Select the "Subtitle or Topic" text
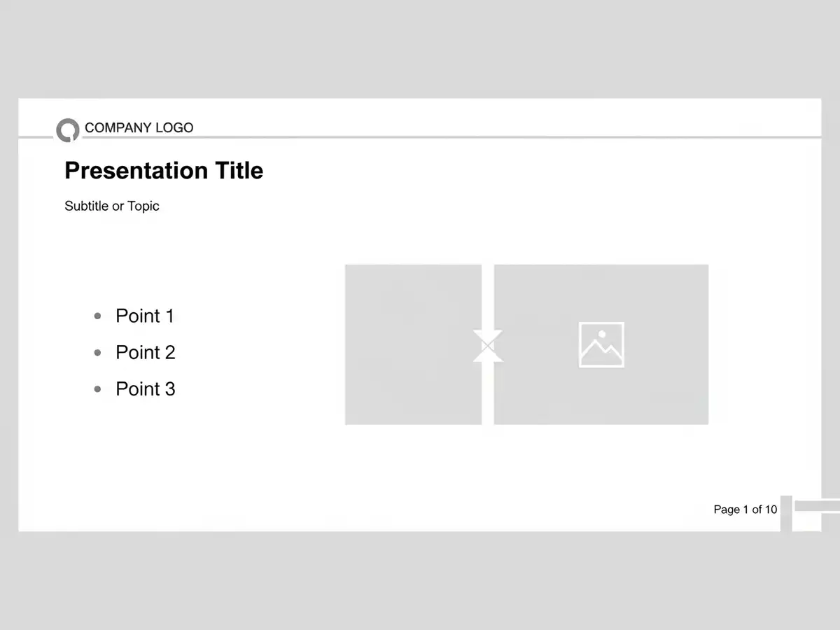Viewport: 840px width, 630px height. click(x=112, y=206)
